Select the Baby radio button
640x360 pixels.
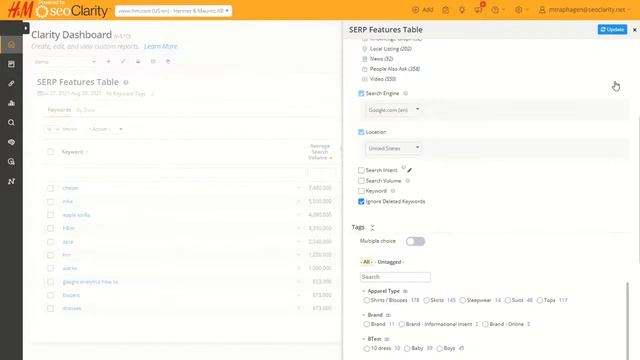pyautogui.click(x=407, y=349)
